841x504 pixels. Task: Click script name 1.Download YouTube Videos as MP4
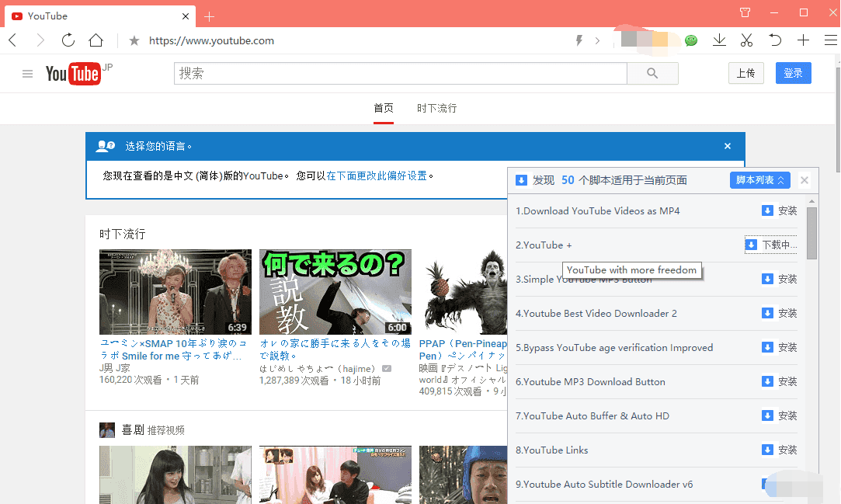coord(597,210)
